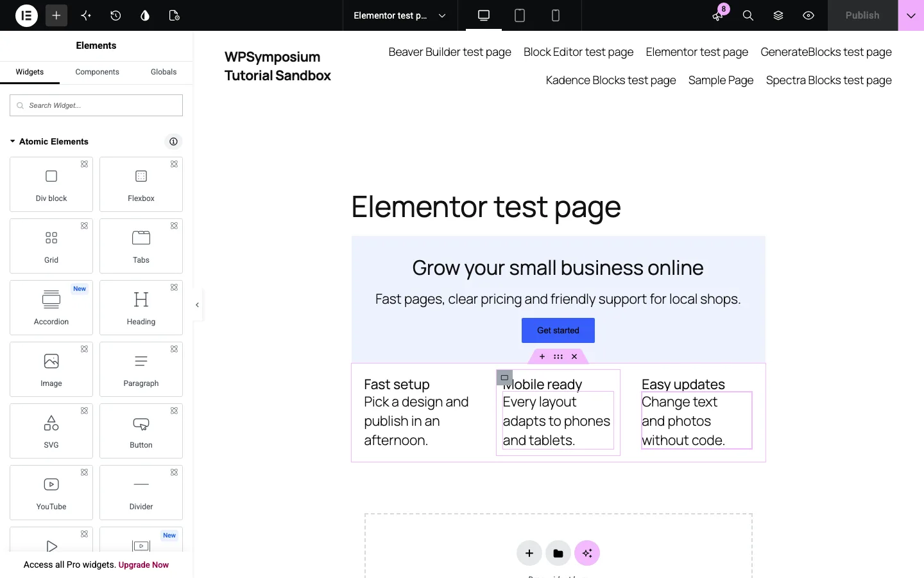Select the Heading widget
Viewport: 924px width, 578px height.
tap(141, 308)
